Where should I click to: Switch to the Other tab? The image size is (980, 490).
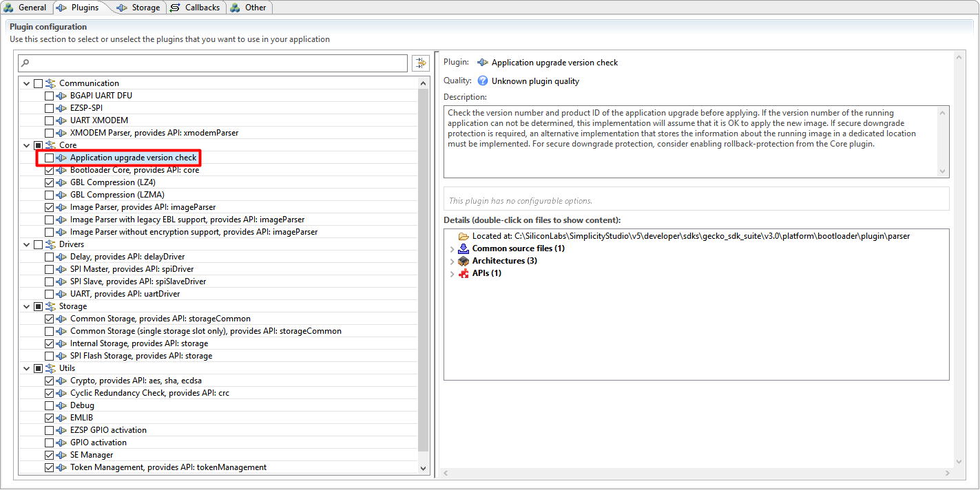[x=249, y=8]
